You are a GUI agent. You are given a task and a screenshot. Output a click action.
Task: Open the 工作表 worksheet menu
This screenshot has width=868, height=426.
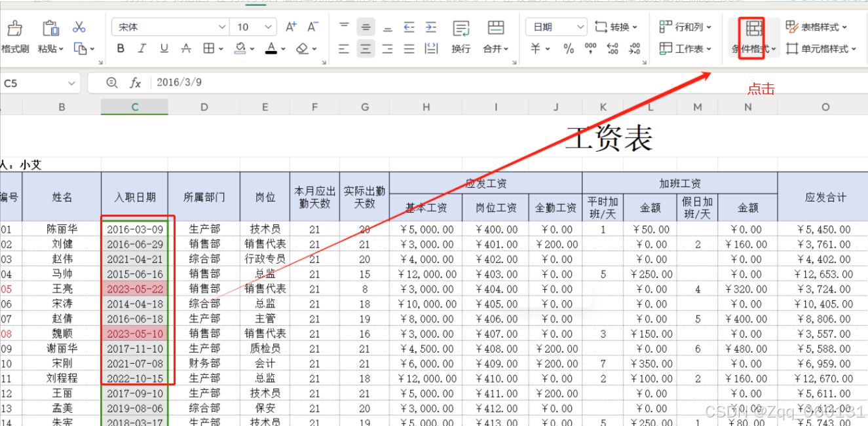pyautogui.click(x=685, y=48)
